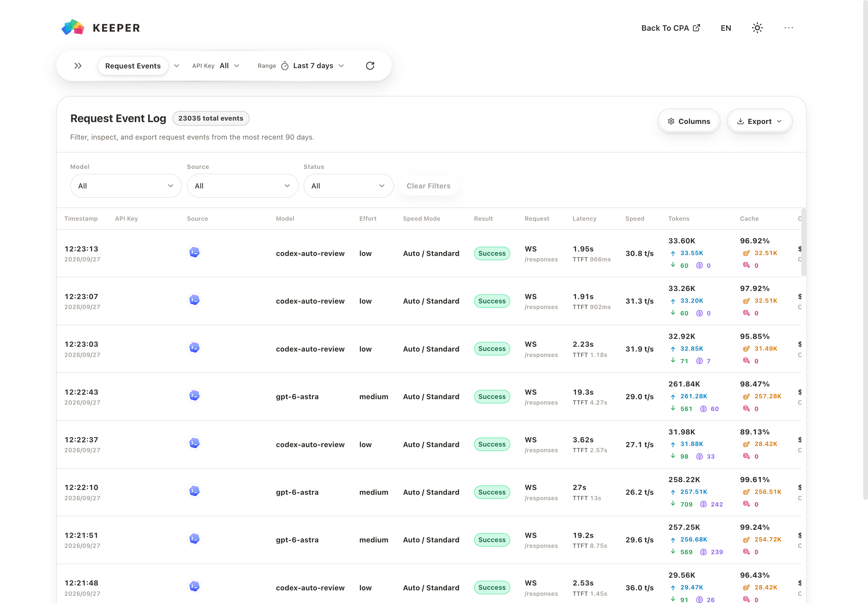The image size is (868, 603).
Task: Click reasoning brain icon beside 242
Action: pyautogui.click(x=703, y=504)
